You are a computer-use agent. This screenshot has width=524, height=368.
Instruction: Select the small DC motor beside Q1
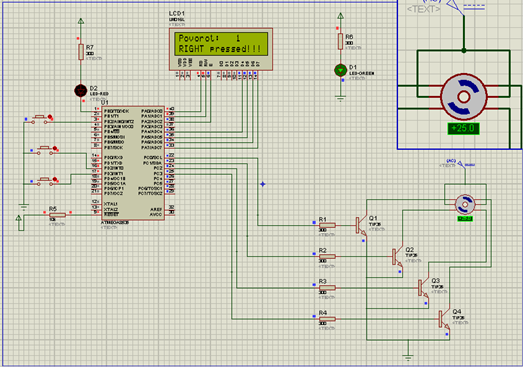click(465, 204)
